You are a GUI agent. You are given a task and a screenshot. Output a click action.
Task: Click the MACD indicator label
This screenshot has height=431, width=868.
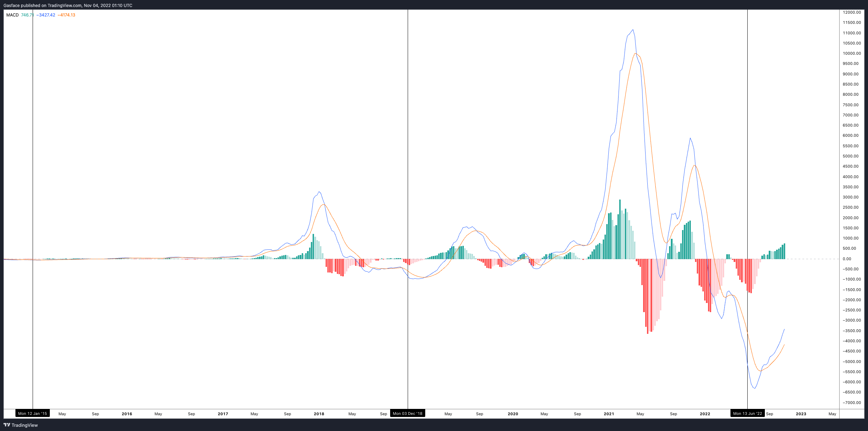[x=12, y=15]
